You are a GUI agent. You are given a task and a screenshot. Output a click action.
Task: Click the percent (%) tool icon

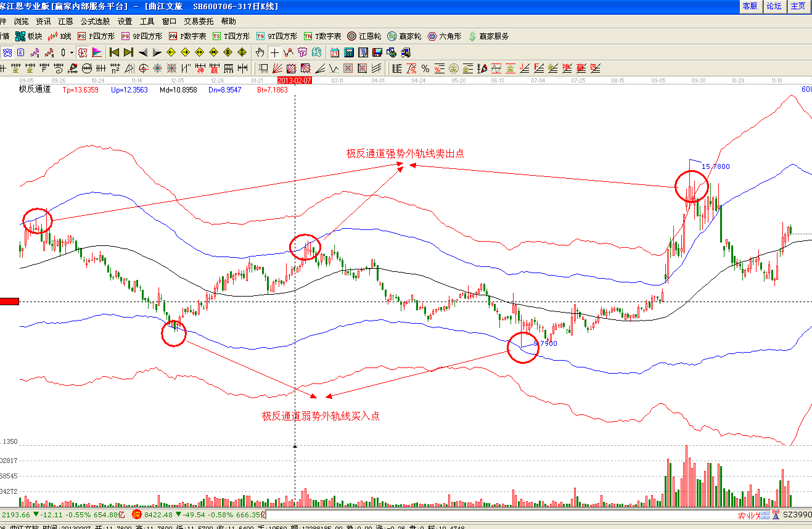click(426, 68)
